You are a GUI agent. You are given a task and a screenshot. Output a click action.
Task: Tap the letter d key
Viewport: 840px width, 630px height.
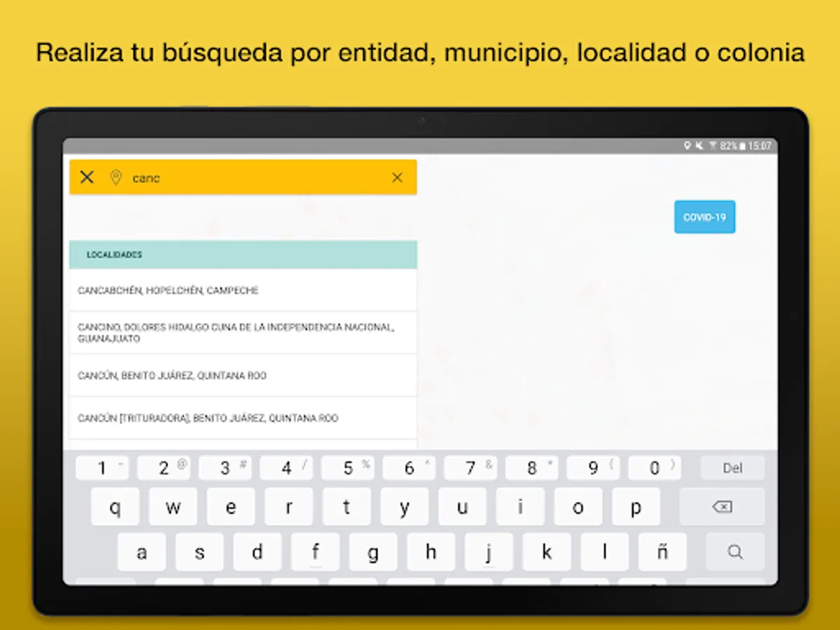coord(258,552)
